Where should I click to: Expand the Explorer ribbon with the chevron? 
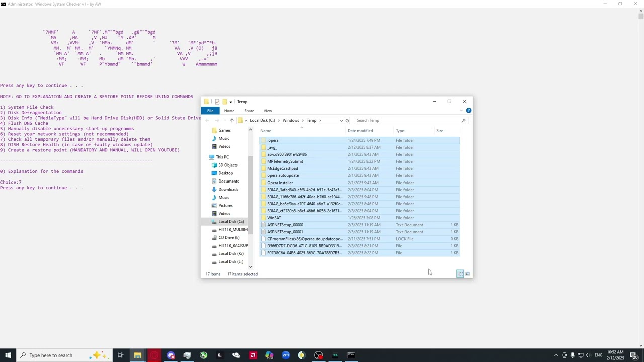click(x=462, y=111)
